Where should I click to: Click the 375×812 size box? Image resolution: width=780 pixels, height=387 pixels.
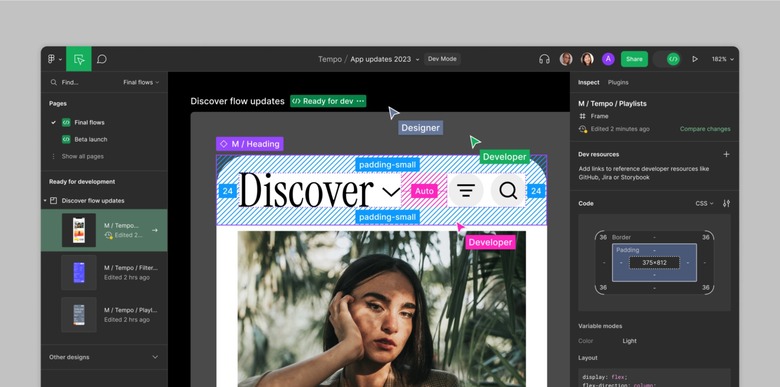(x=654, y=263)
